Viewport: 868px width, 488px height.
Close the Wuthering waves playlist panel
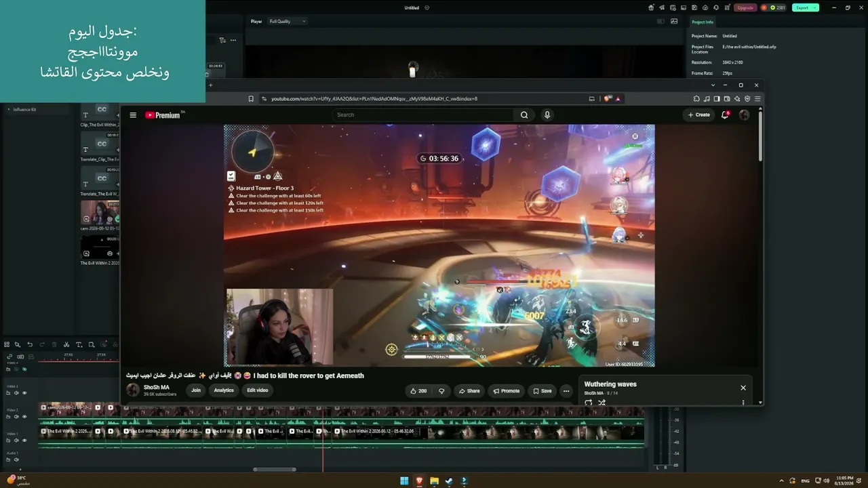point(743,388)
